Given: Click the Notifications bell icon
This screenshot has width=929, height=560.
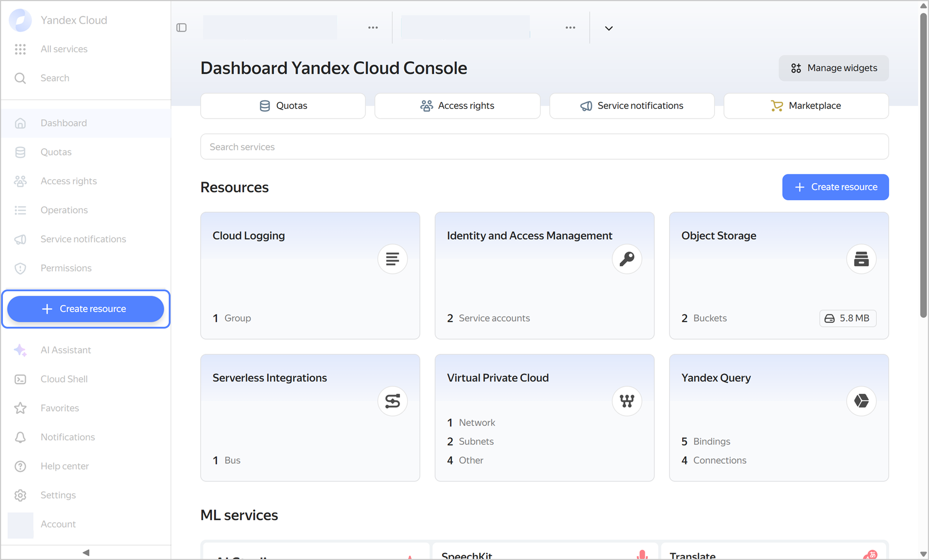Looking at the screenshot, I should coord(20,437).
